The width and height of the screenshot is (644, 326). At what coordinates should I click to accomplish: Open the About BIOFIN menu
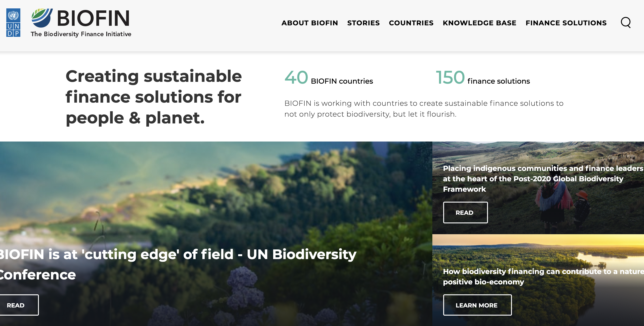310,23
